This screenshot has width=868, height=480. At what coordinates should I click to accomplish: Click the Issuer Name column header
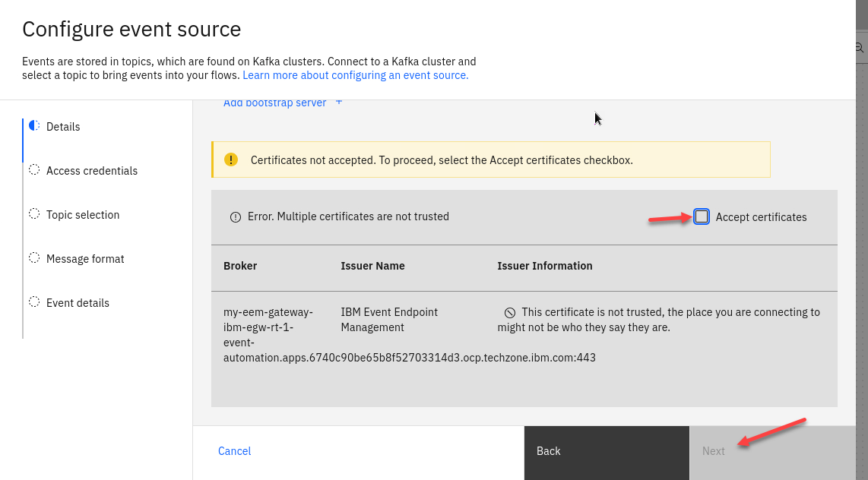(x=372, y=266)
